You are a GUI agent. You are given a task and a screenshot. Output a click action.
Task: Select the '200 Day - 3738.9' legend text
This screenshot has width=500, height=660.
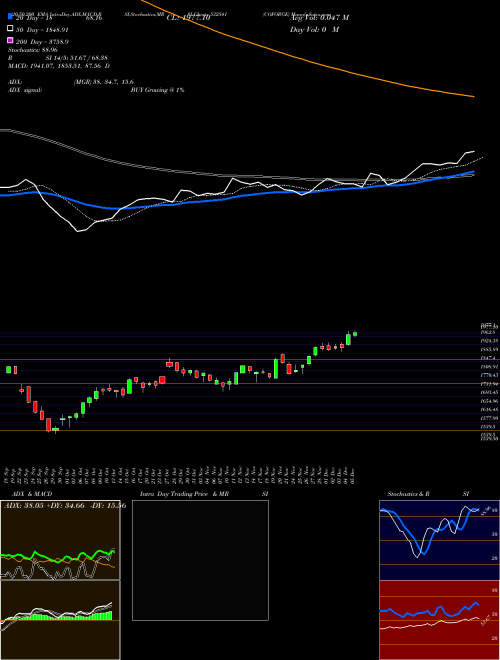click(x=43, y=42)
